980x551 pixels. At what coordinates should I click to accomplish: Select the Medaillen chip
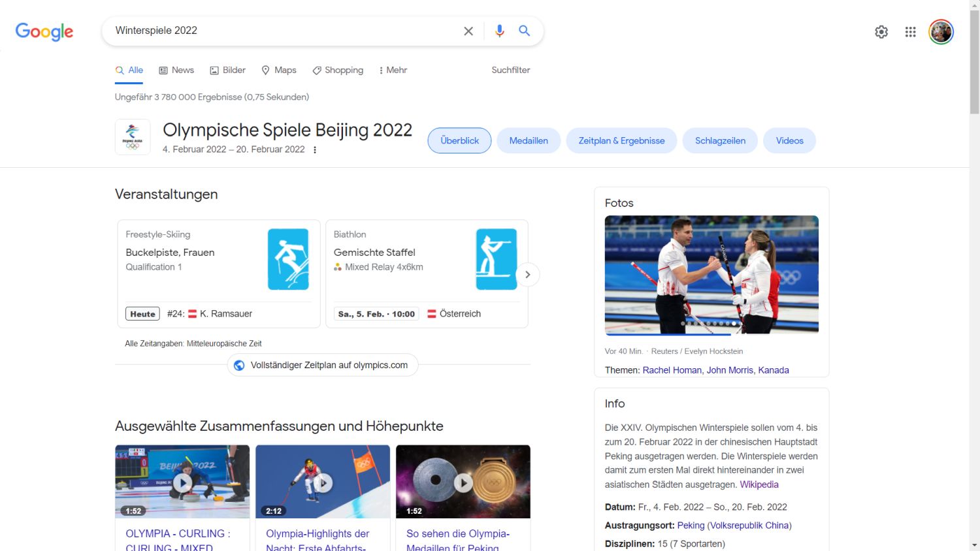tap(529, 140)
